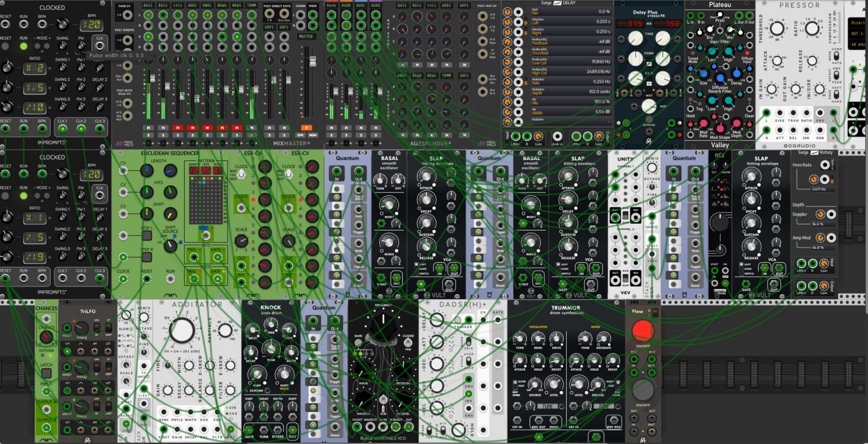Click the Horn Rate knob on Surge Rotary

813,179
